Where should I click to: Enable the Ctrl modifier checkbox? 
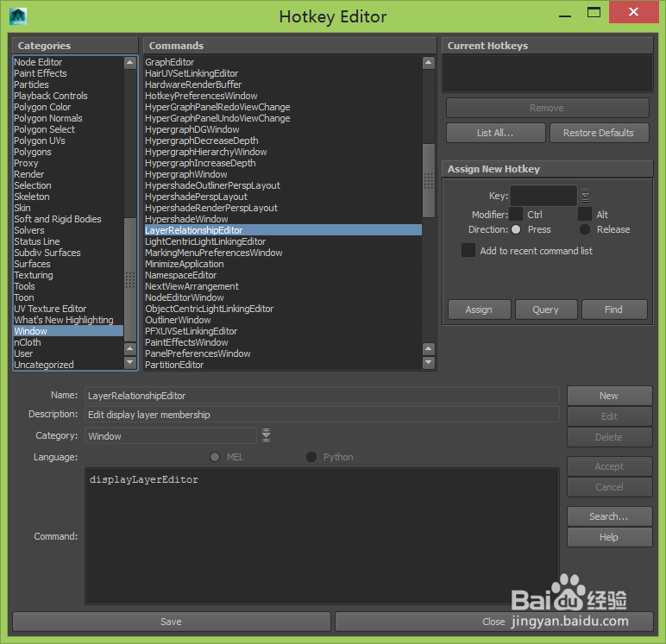516,215
